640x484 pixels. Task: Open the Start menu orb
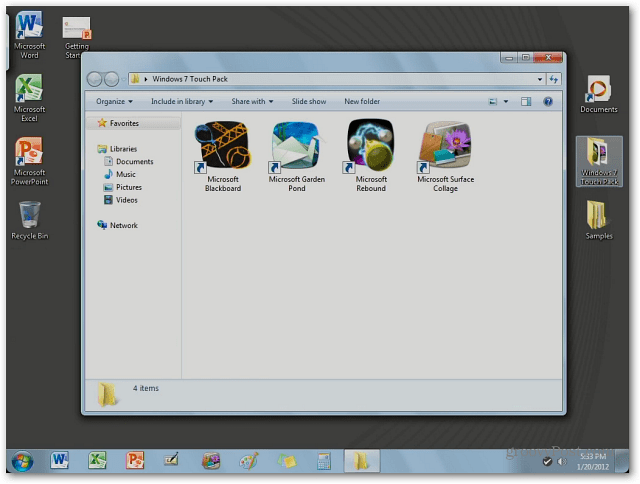[22, 462]
